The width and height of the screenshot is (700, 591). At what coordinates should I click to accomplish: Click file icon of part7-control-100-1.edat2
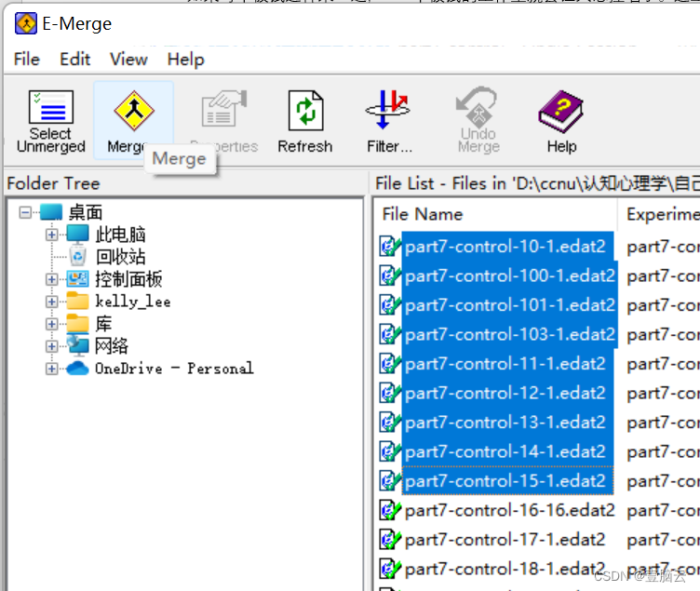click(390, 275)
